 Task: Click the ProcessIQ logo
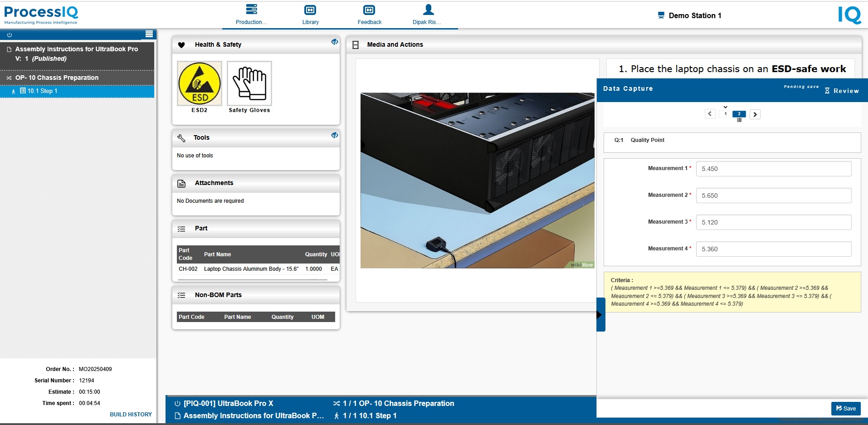pyautogui.click(x=41, y=15)
